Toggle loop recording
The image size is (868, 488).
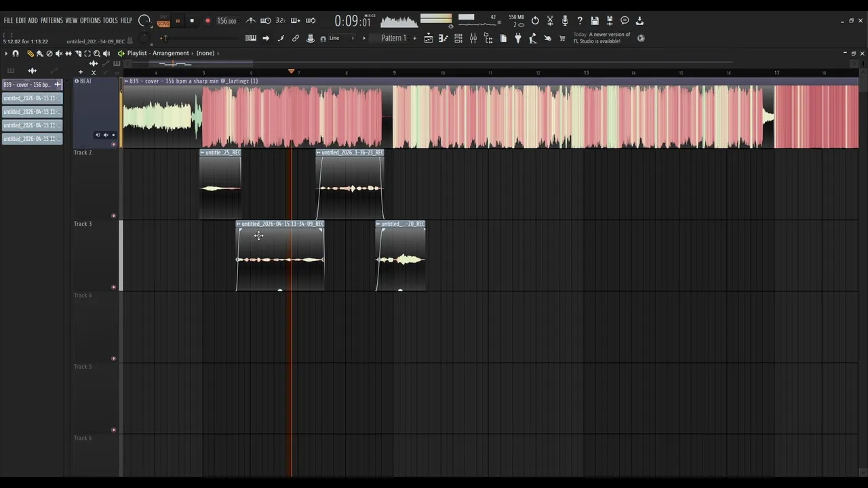[x=311, y=20]
